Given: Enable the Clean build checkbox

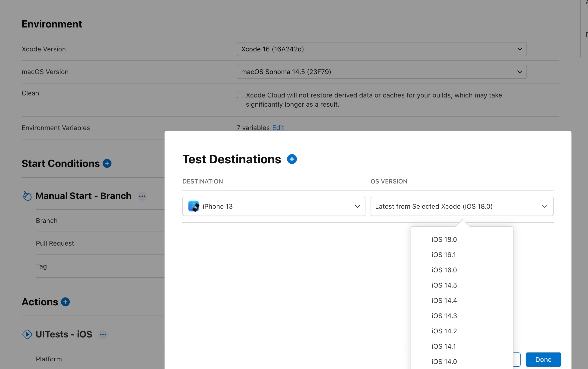Looking at the screenshot, I should (240, 95).
